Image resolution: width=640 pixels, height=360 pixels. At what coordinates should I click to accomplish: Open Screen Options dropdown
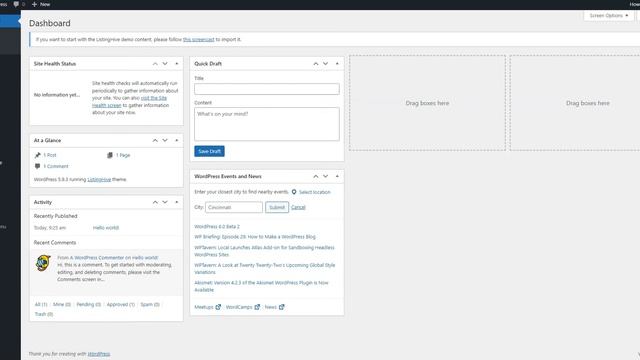[609, 16]
